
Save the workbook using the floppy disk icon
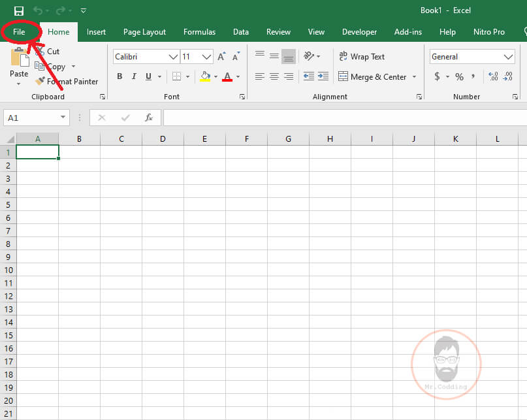point(19,11)
